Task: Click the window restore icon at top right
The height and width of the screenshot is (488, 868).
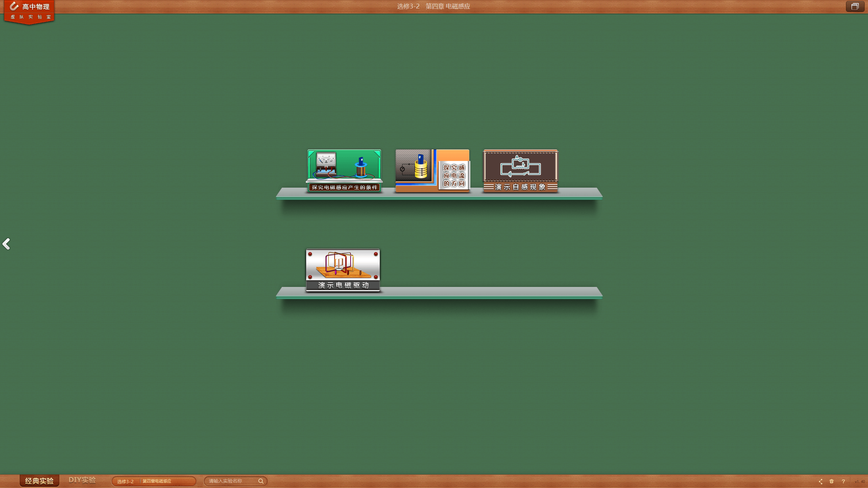Action: 855,6
